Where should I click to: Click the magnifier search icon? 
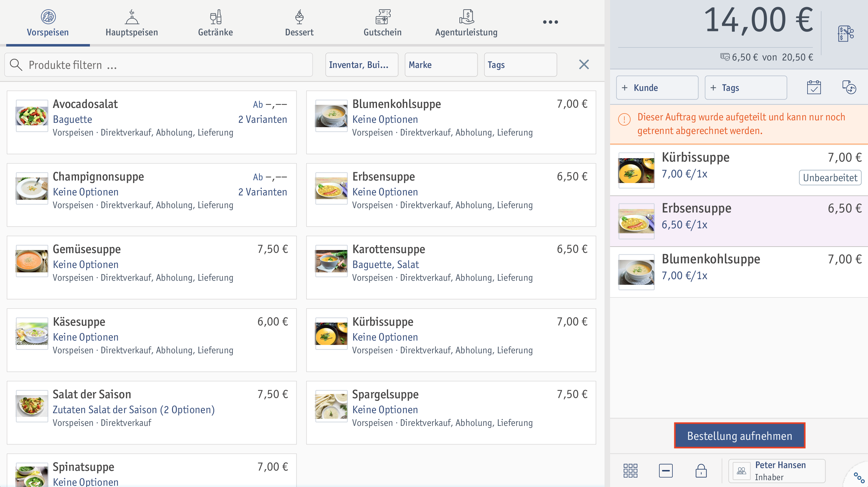[x=16, y=65]
